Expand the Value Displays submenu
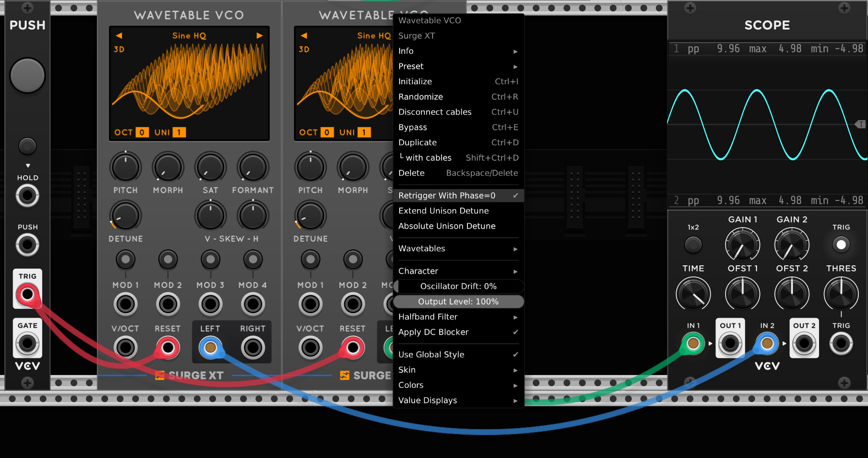Viewport: 868px width, 458px height. 458,400
